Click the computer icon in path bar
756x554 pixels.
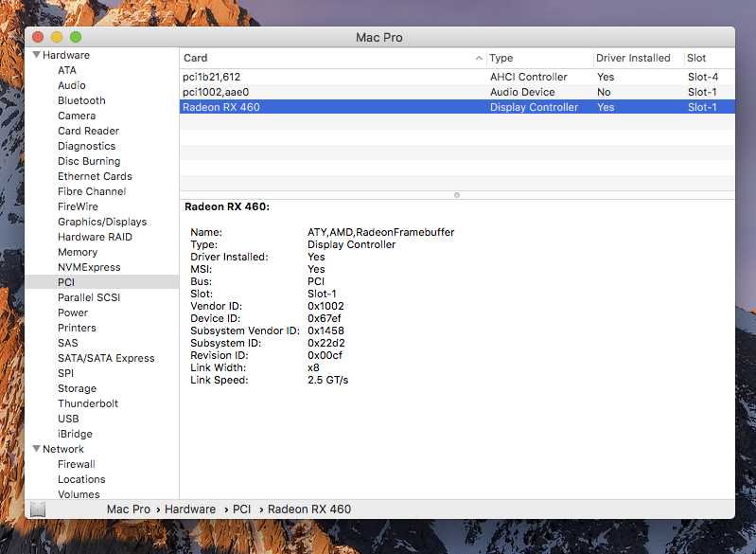pyautogui.click(x=38, y=509)
